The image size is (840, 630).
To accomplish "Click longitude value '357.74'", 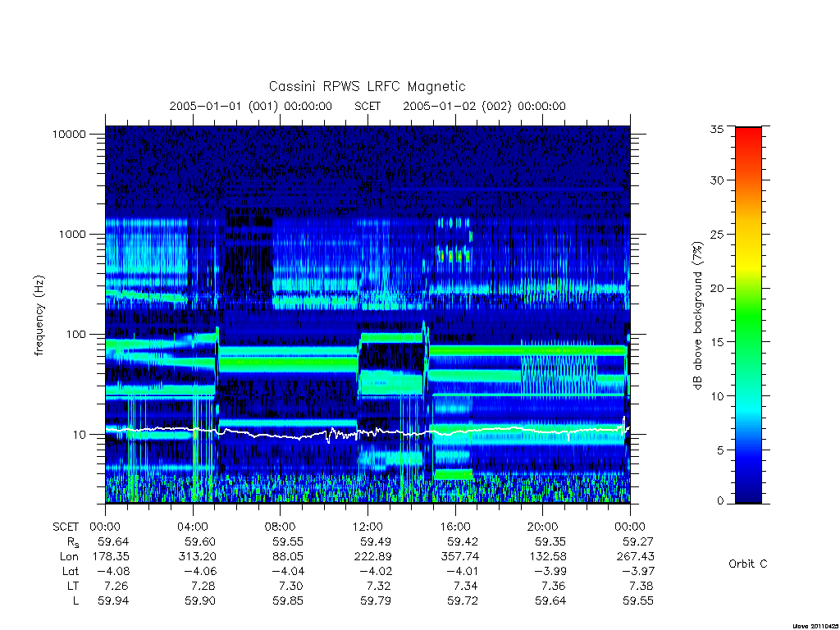I will coord(459,557).
